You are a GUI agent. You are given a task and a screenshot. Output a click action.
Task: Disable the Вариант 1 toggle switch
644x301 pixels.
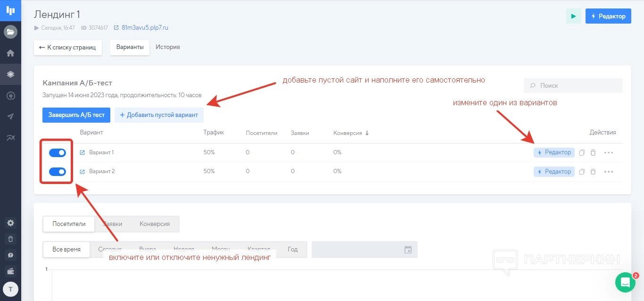[x=58, y=152]
